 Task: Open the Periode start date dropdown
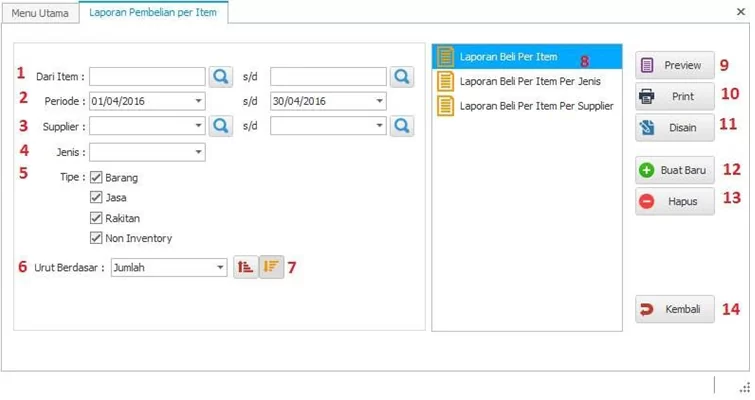(199, 101)
